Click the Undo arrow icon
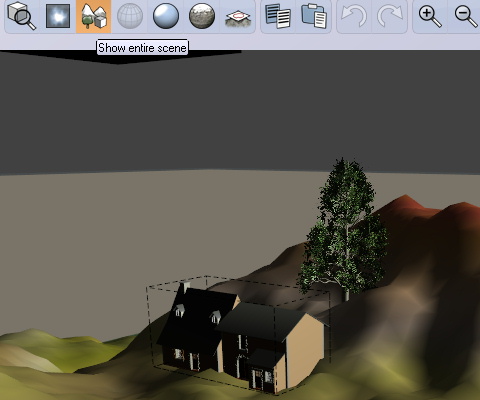Viewport: 480px width, 400px height. coord(354,16)
